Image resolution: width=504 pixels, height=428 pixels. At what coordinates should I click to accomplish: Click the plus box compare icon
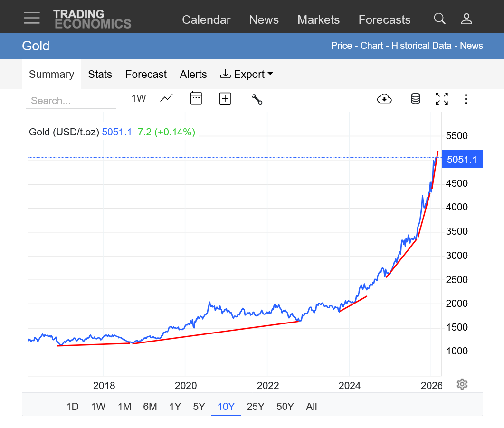pyautogui.click(x=225, y=98)
